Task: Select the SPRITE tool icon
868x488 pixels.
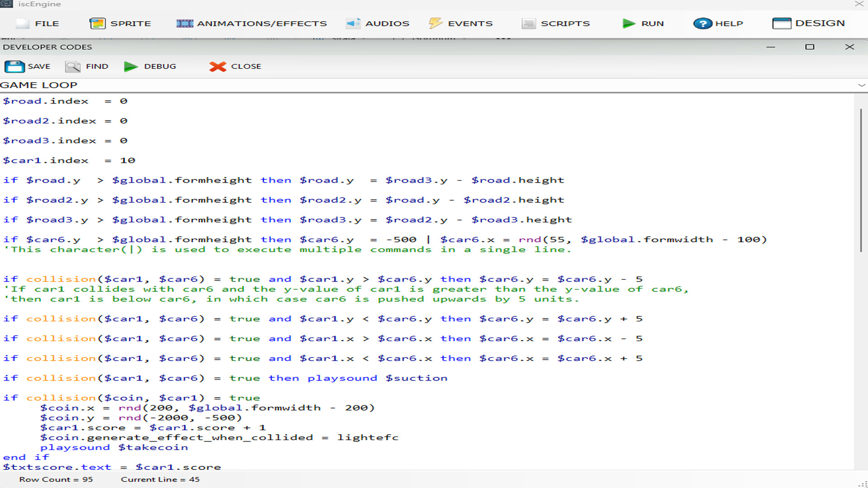Action: pos(97,23)
